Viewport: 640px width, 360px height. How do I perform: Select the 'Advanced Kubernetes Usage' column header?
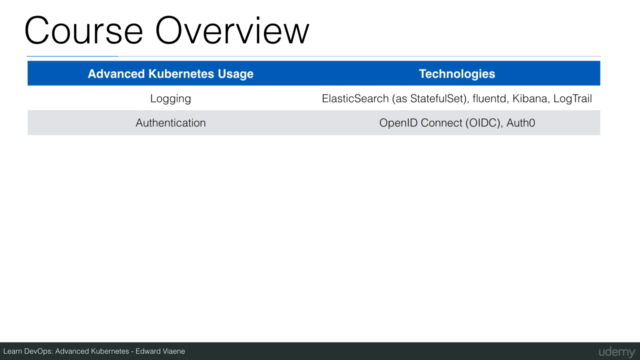[x=171, y=74]
